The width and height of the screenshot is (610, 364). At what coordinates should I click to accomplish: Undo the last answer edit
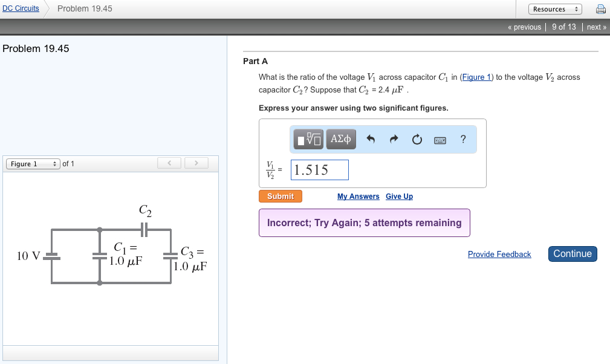coord(371,139)
